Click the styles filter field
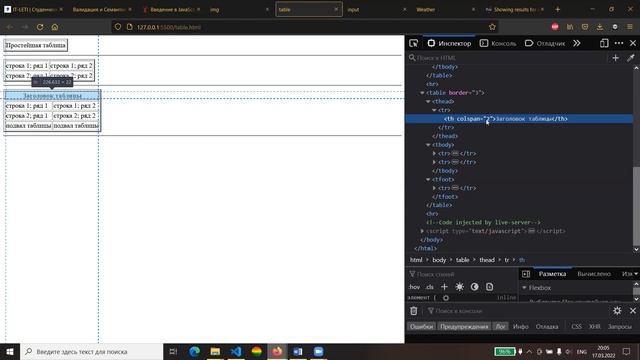 (461, 274)
